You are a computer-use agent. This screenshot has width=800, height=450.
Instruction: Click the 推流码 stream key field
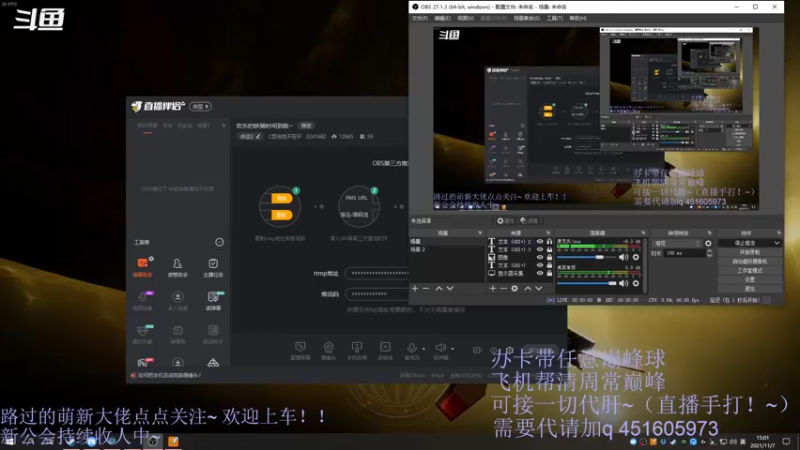(377, 294)
